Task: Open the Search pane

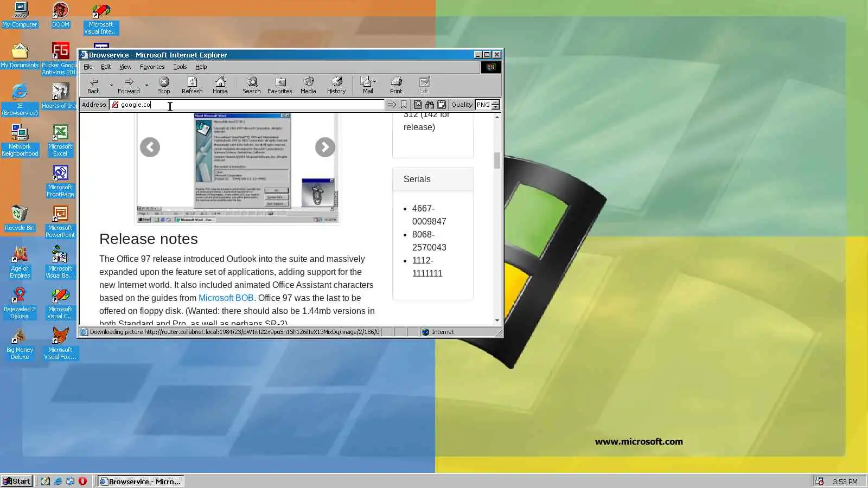Action: click(252, 85)
